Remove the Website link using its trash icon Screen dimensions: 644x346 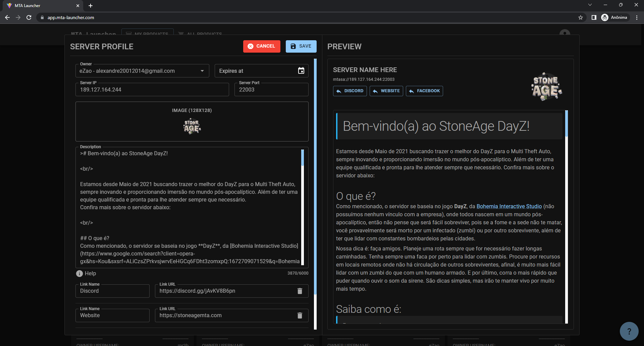300,315
